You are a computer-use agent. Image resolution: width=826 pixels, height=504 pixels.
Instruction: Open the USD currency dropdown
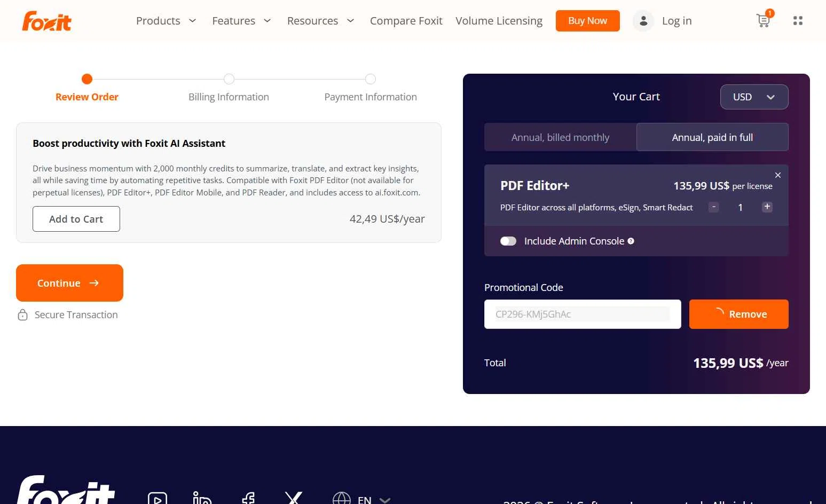[x=754, y=97]
